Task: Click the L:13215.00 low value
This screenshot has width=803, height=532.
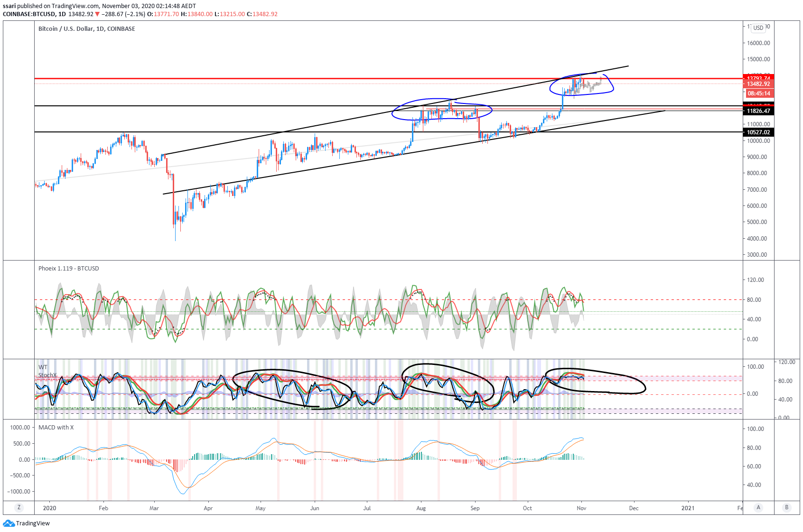Action: click(230, 14)
